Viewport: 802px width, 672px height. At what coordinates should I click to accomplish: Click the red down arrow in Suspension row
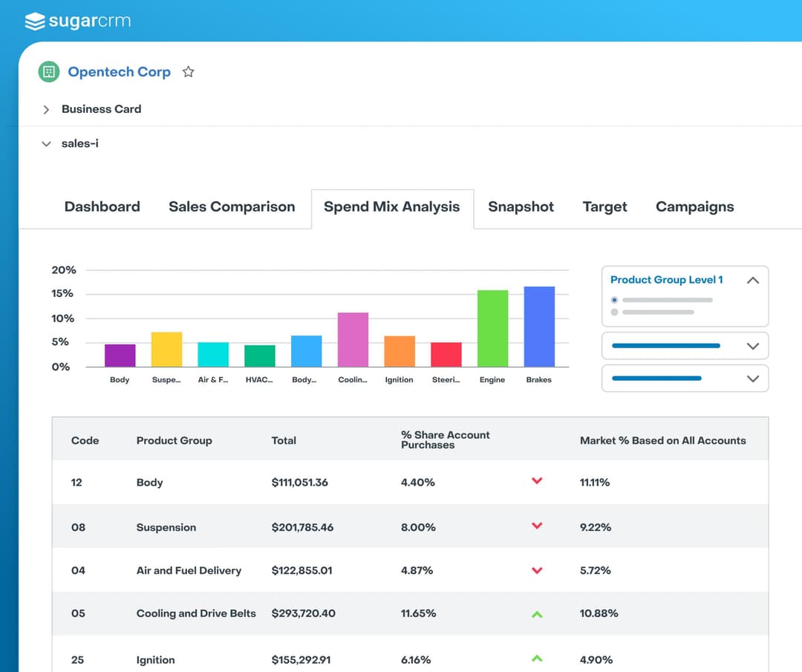click(x=537, y=526)
